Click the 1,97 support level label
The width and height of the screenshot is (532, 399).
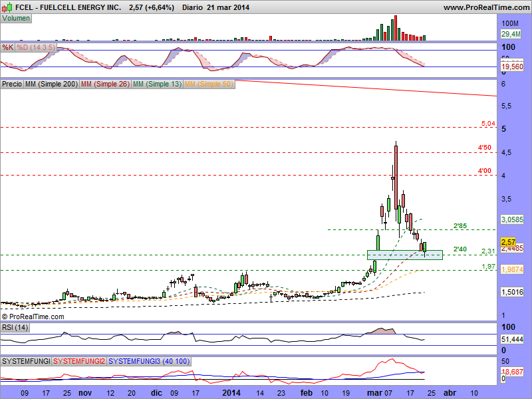pos(488,267)
